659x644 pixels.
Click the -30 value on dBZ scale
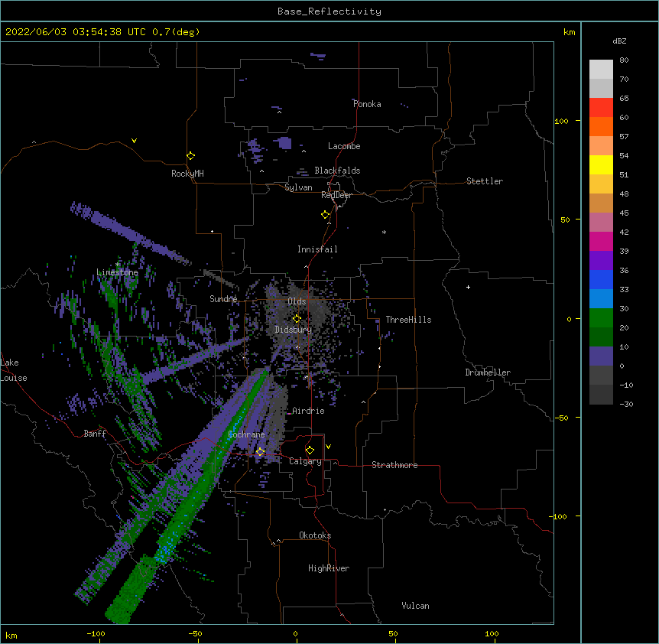[626, 404]
